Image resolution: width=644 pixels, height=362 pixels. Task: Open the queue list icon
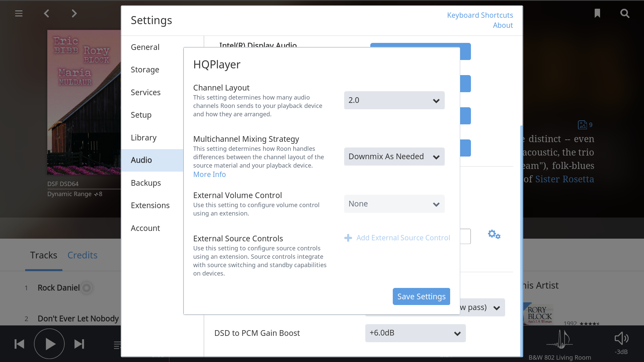(x=117, y=345)
